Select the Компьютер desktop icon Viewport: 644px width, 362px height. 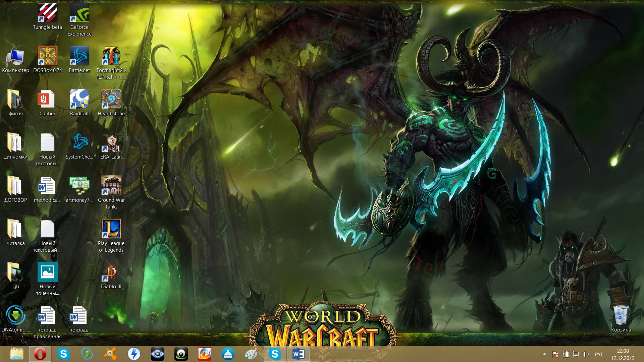coord(15,60)
